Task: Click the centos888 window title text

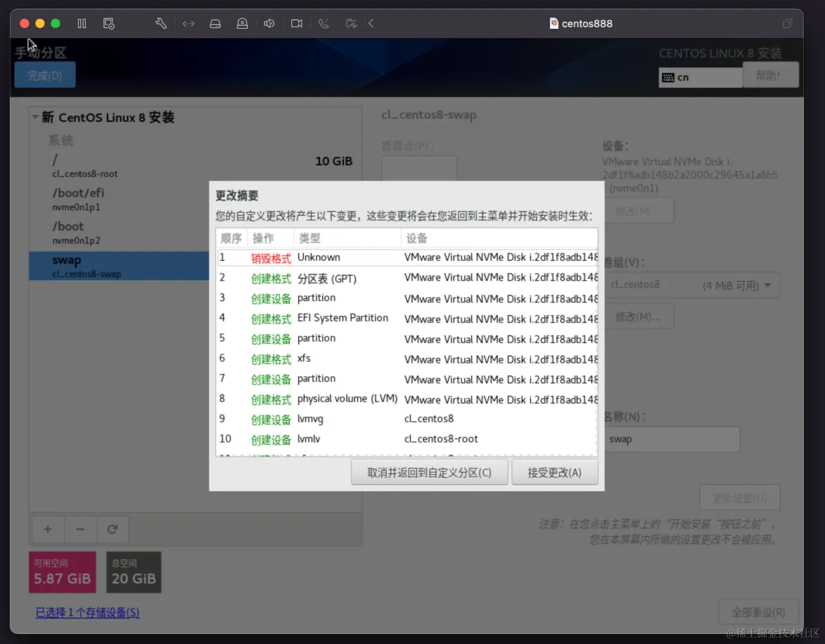Action: (x=587, y=24)
